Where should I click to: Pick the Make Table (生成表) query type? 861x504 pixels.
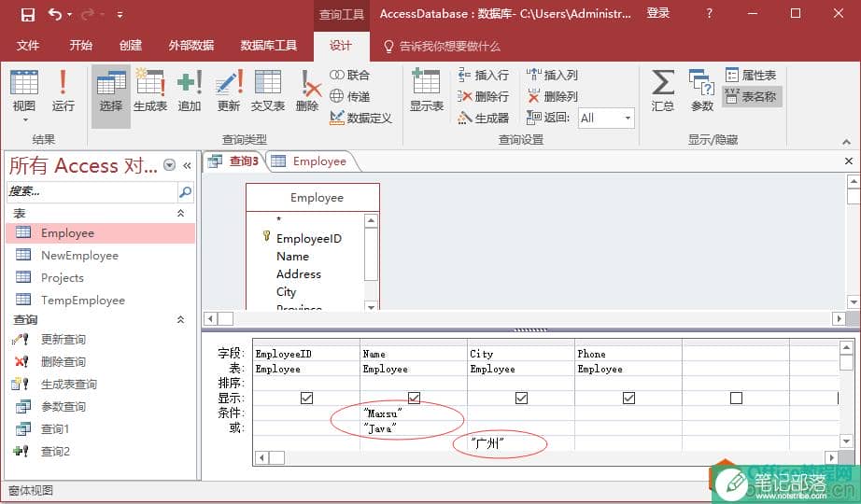tap(150, 91)
